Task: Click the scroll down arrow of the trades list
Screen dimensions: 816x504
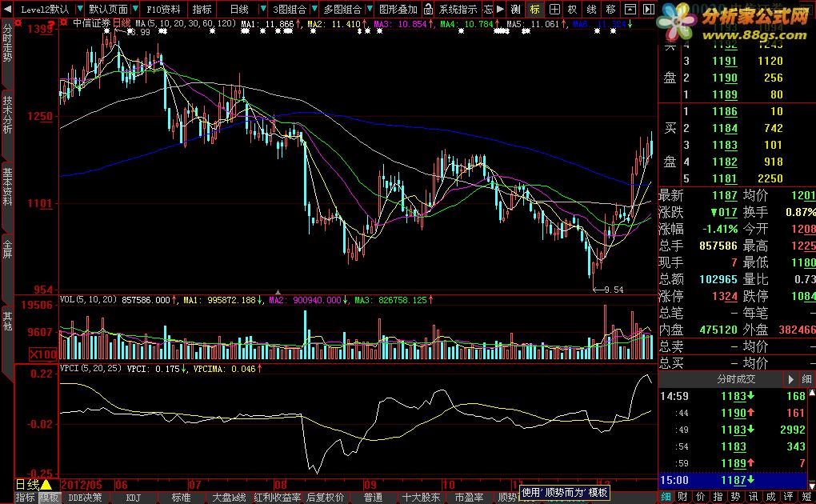Action: [x=812, y=486]
